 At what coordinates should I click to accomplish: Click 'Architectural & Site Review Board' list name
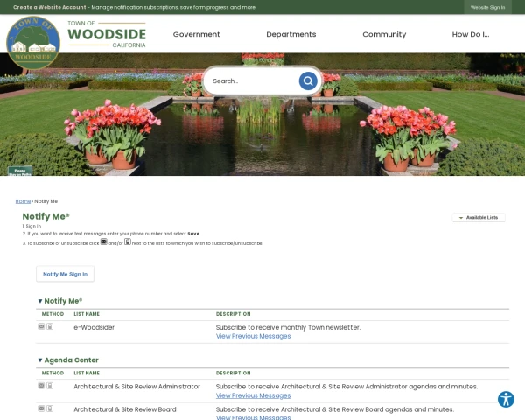point(125,409)
